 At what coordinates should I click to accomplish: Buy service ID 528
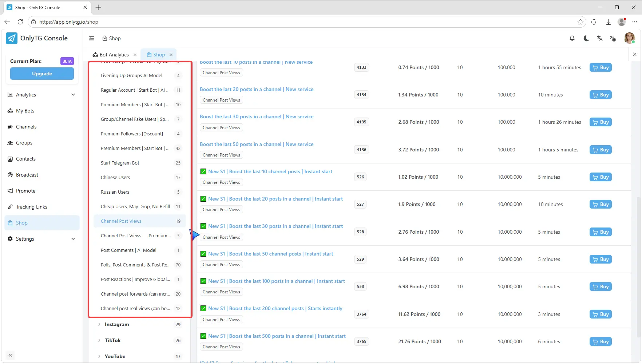coord(601,232)
